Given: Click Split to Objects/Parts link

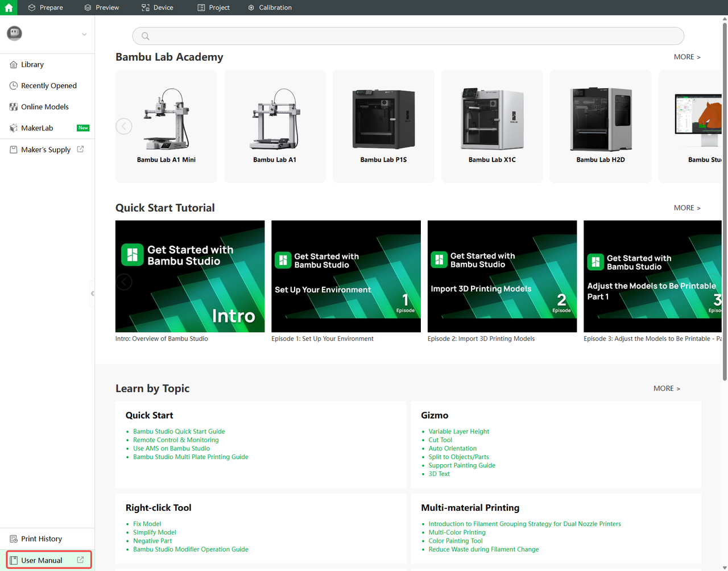Looking at the screenshot, I should [458, 457].
